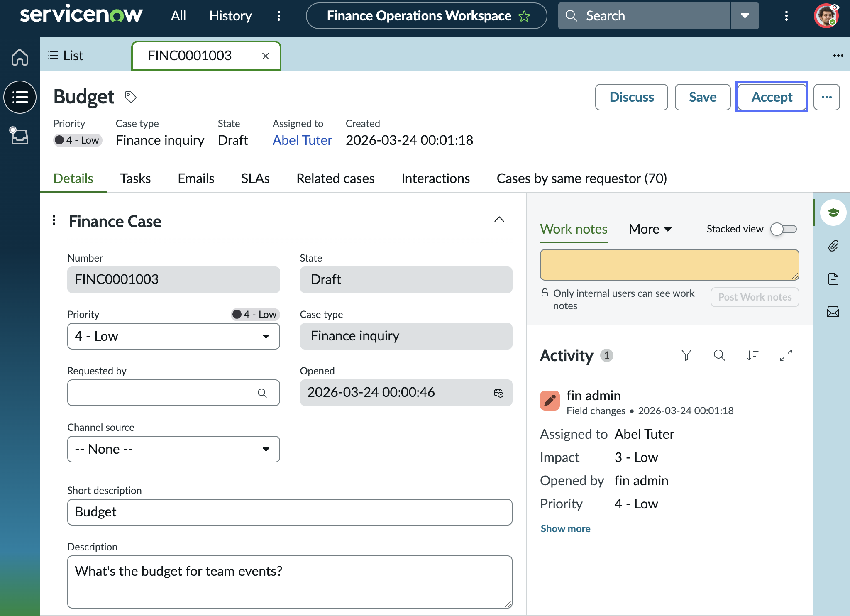Add a tag next to the Budget title

131,97
